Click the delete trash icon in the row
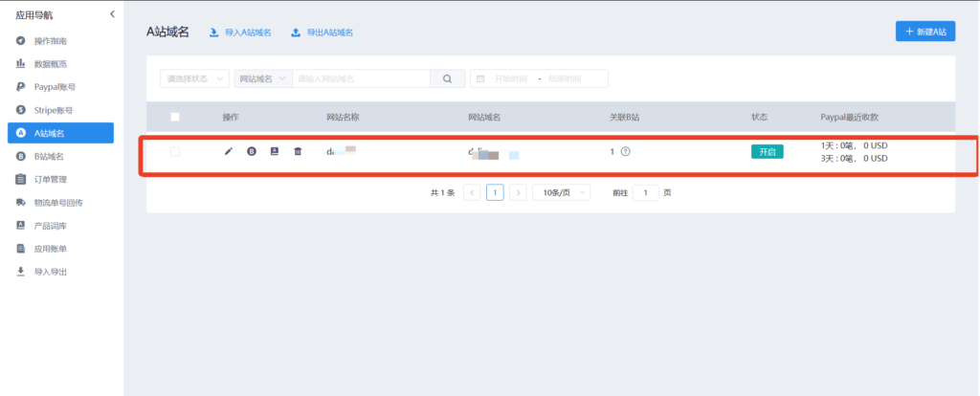Viewport: 980px width, 396px height. [298, 151]
